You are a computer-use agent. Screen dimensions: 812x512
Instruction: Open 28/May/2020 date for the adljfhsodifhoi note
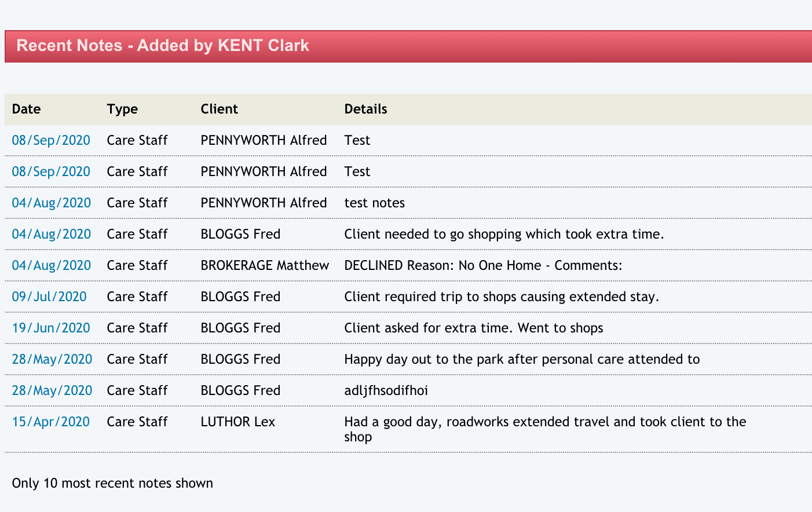click(52, 390)
